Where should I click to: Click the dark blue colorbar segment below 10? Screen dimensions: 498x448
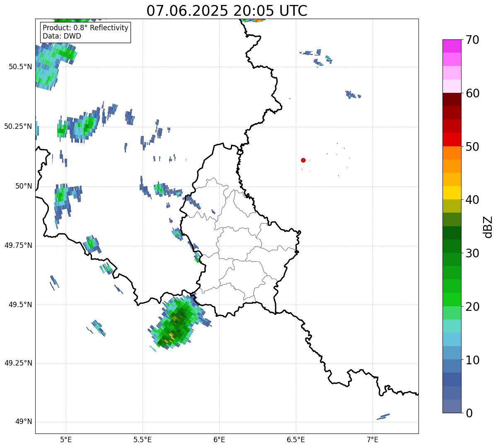tap(452, 379)
